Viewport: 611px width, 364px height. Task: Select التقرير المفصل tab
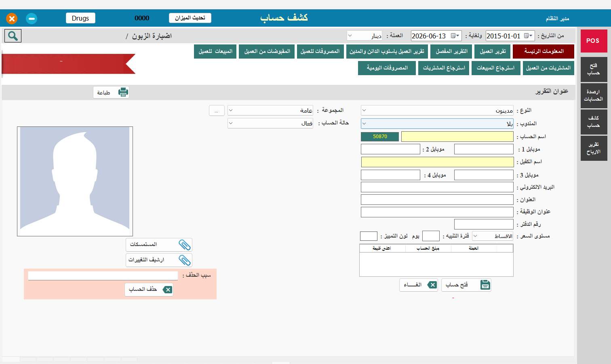coord(451,51)
